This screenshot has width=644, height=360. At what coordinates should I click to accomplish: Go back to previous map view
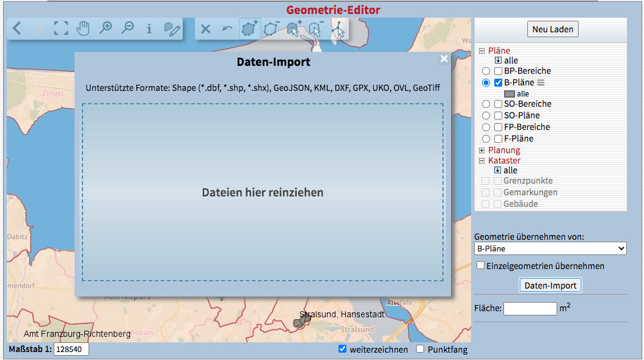(x=17, y=28)
